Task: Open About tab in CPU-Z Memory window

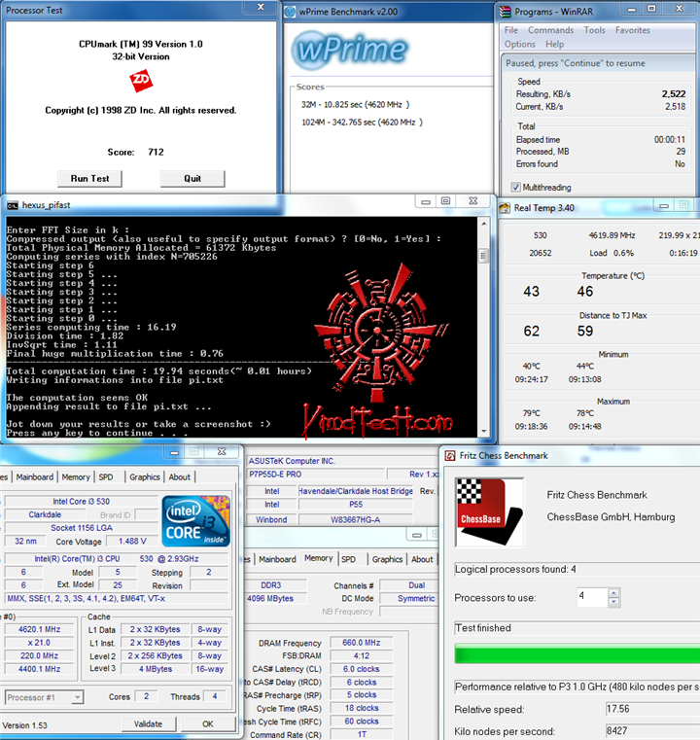Action: (422, 559)
